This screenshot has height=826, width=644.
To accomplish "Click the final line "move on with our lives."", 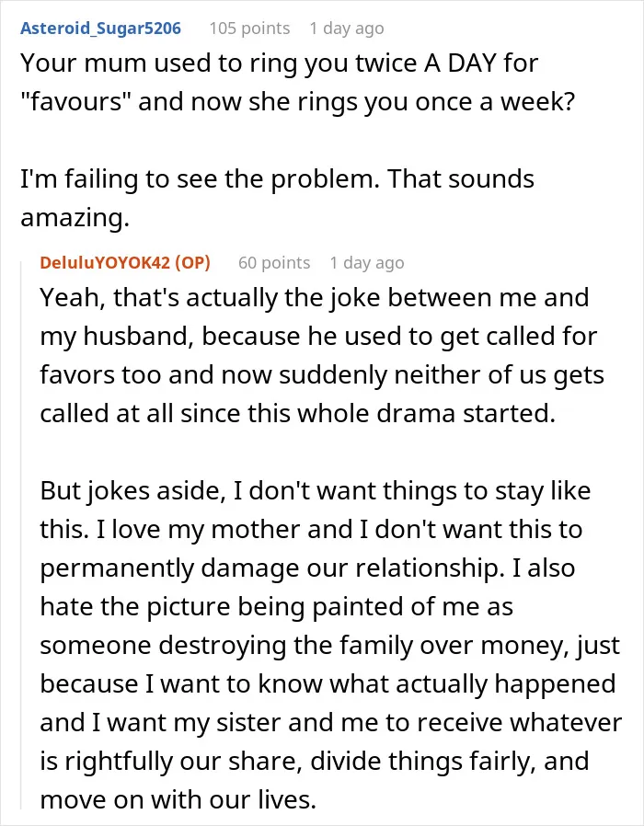I will pos(178,799).
